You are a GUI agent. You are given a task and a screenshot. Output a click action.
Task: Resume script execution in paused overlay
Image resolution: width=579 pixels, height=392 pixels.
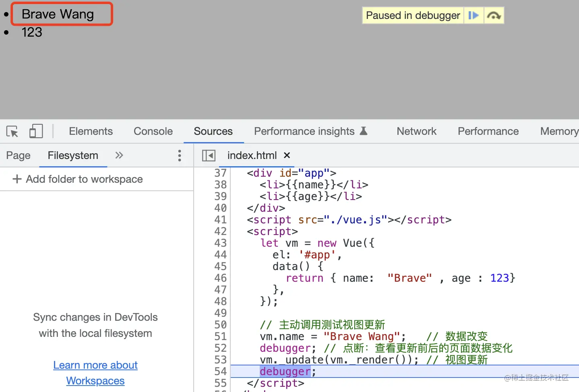[x=474, y=16]
